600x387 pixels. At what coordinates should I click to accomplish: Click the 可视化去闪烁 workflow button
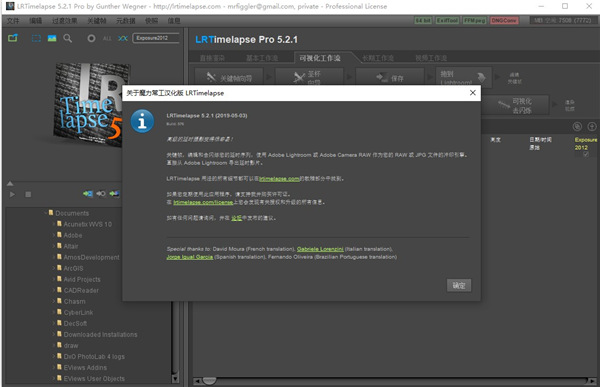pos(514,105)
